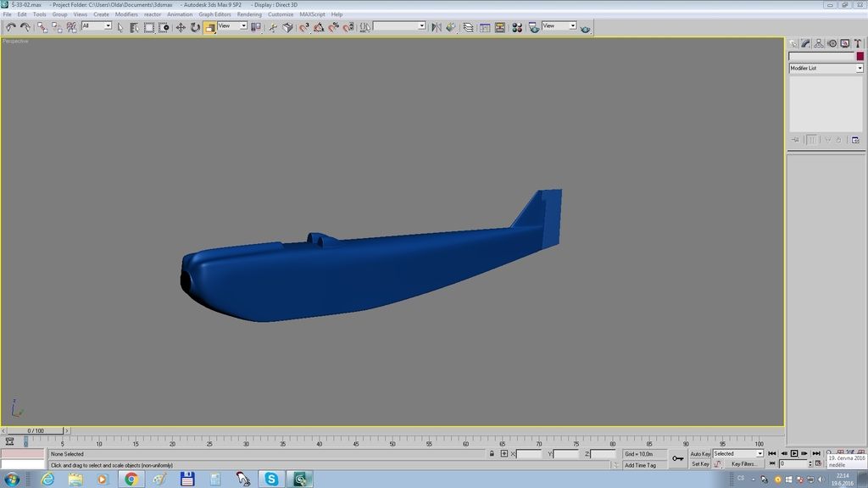Click the Key Filters button
Viewport: 868px width, 488px height.
click(x=744, y=464)
